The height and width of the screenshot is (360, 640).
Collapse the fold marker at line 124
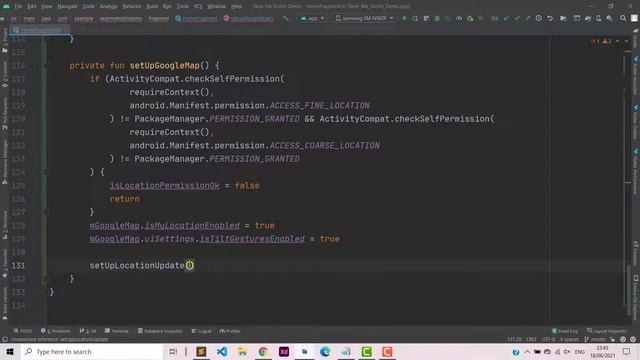[46, 172]
